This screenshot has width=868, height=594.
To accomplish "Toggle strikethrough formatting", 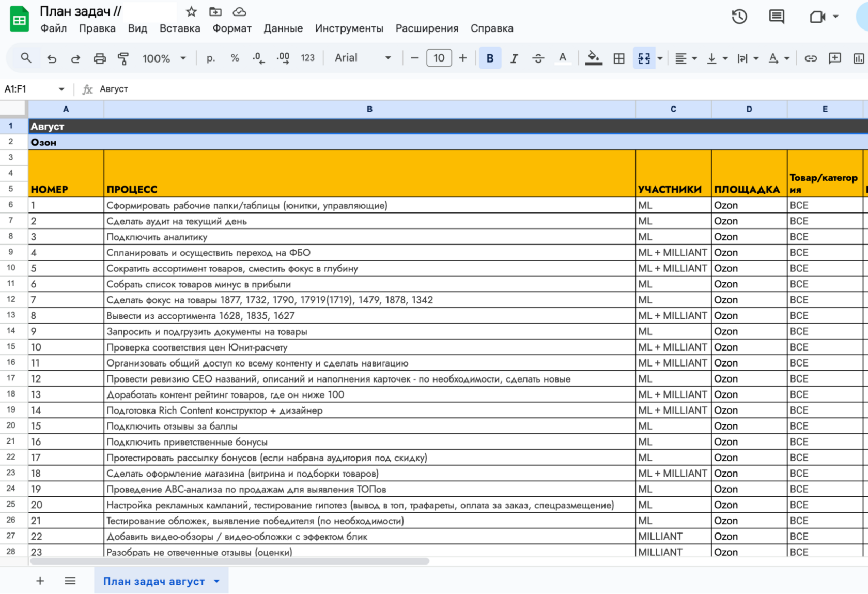I will click(538, 58).
